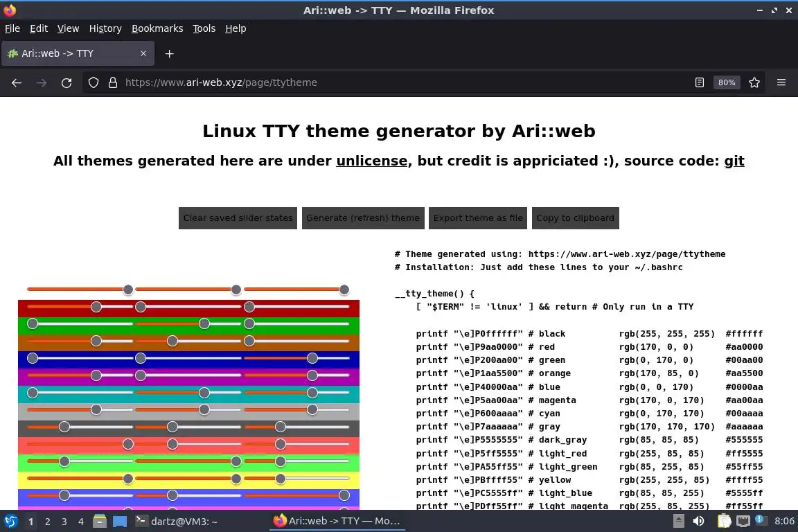
Task: Switch to workspace 3
Action: (64, 522)
